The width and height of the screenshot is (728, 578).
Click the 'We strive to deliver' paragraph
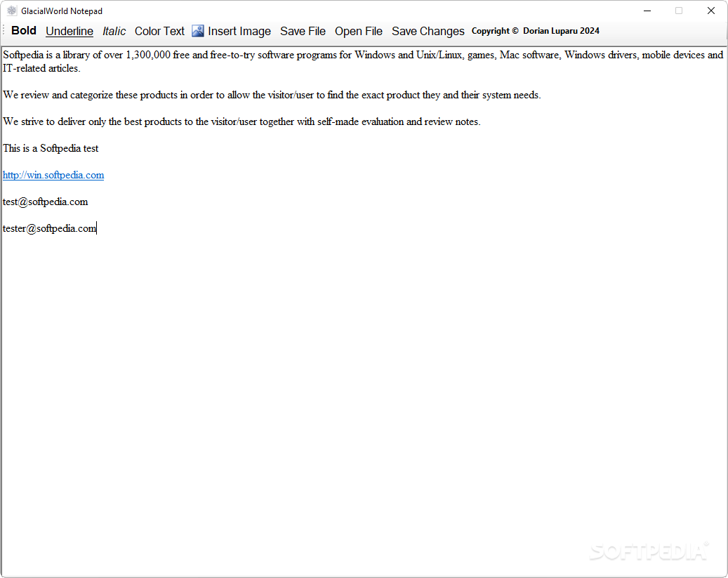coord(241,121)
